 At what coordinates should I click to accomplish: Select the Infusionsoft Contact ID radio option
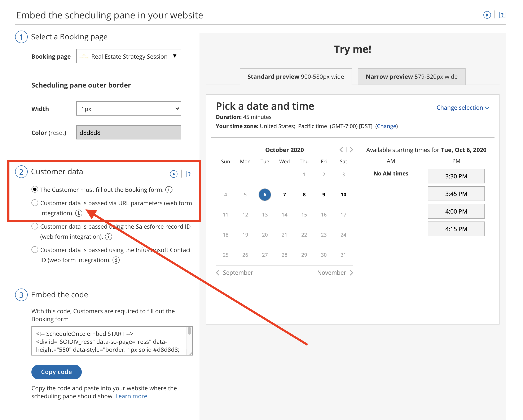35,250
